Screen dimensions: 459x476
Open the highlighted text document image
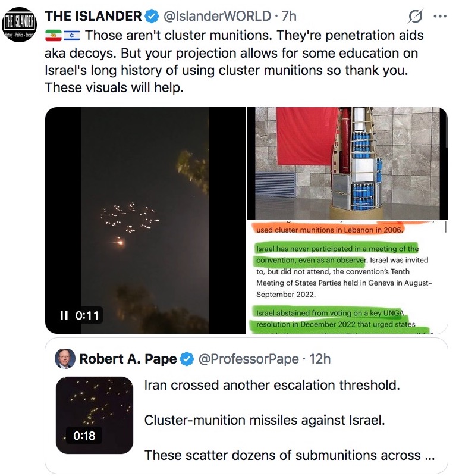point(347,277)
